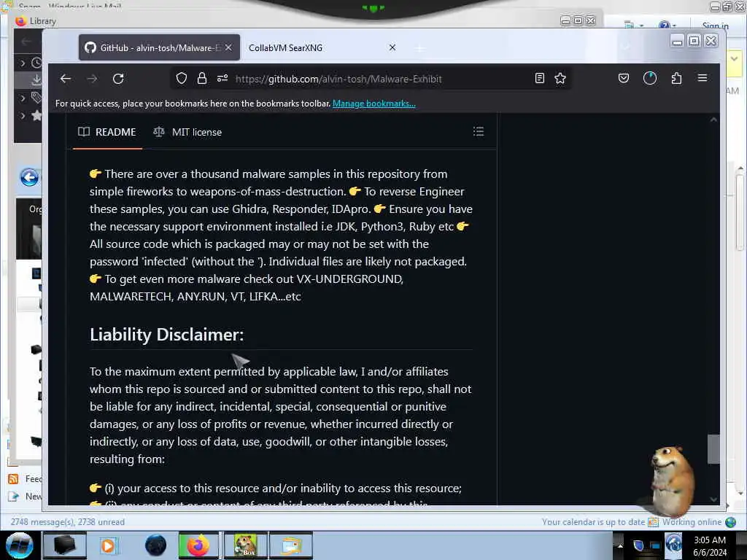Open Feeds in Windows Live Mail
Viewport: 747px width, 560px height.
pyautogui.click(x=25, y=478)
